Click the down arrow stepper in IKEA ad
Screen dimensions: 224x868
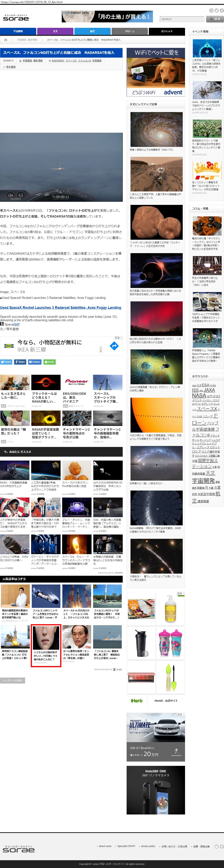[x=101, y=351]
